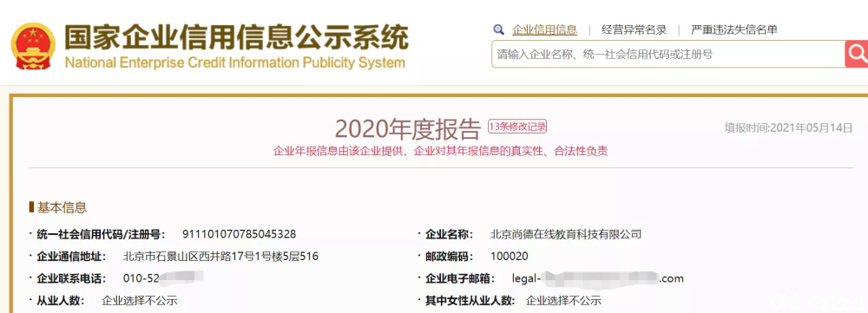Viewport: 868px width, 313px height.
Task: Click the red search magnifier button
Action: (x=857, y=55)
